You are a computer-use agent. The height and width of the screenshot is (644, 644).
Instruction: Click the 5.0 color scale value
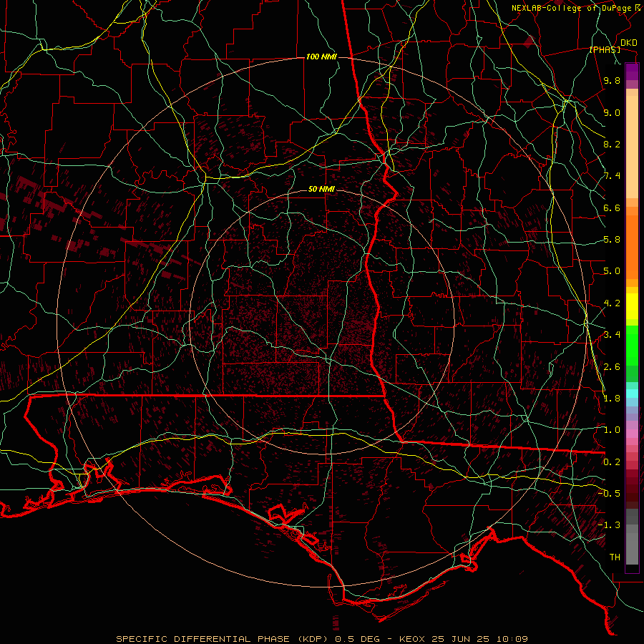point(612,271)
